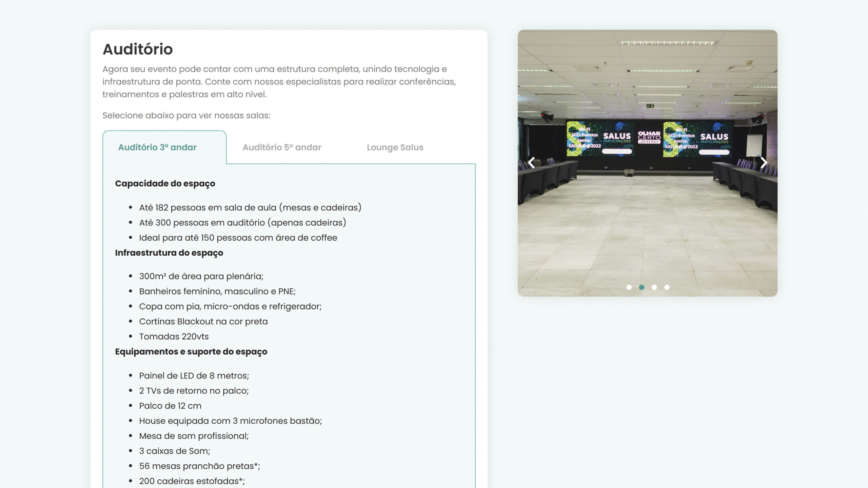
Task: Click the next photo arrow in the carousel
Action: tap(764, 163)
